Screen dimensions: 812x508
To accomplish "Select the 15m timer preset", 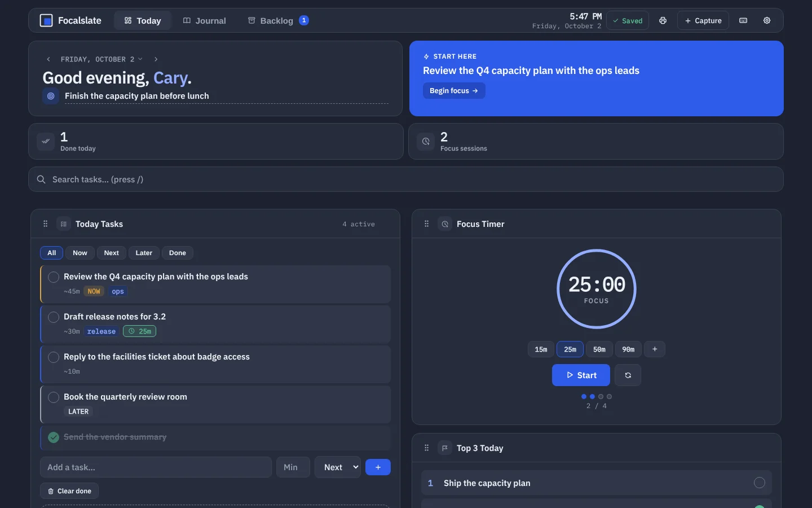I will click(541, 349).
